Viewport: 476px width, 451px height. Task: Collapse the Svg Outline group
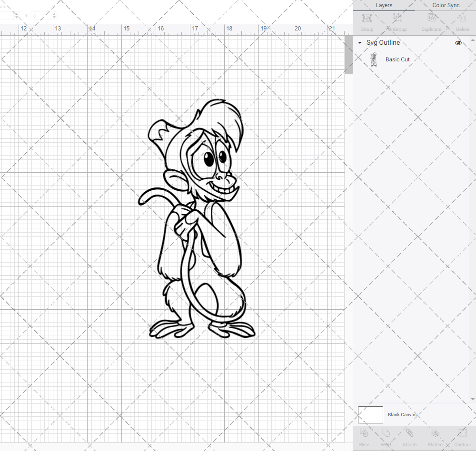point(360,42)
